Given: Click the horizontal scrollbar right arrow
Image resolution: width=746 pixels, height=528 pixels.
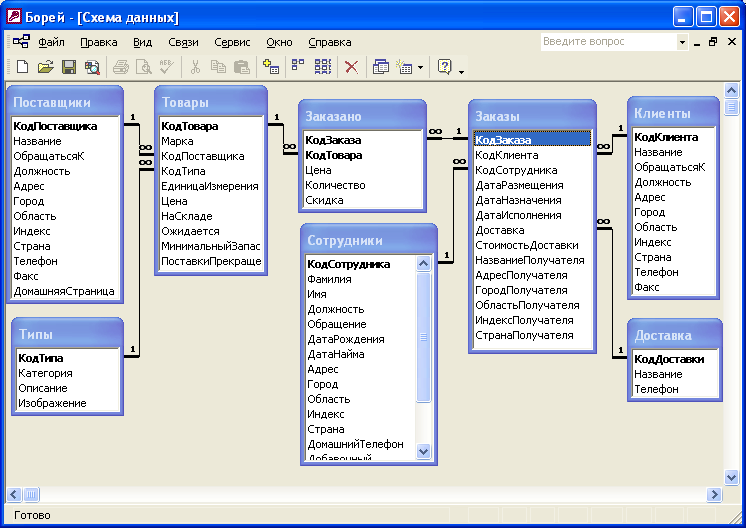Looking at the screenshot, I should coord(714,495).
